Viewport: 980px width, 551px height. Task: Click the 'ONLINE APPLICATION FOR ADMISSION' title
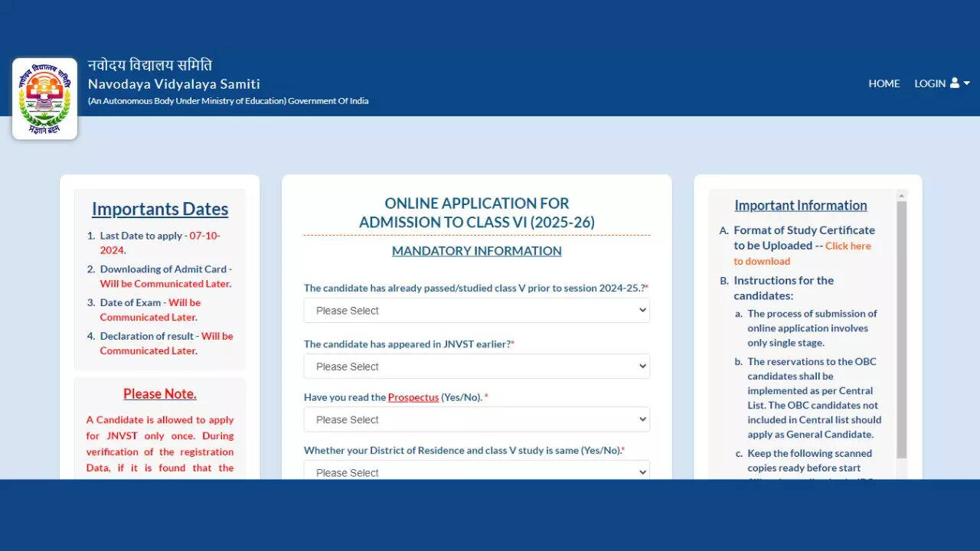point(476,213)
